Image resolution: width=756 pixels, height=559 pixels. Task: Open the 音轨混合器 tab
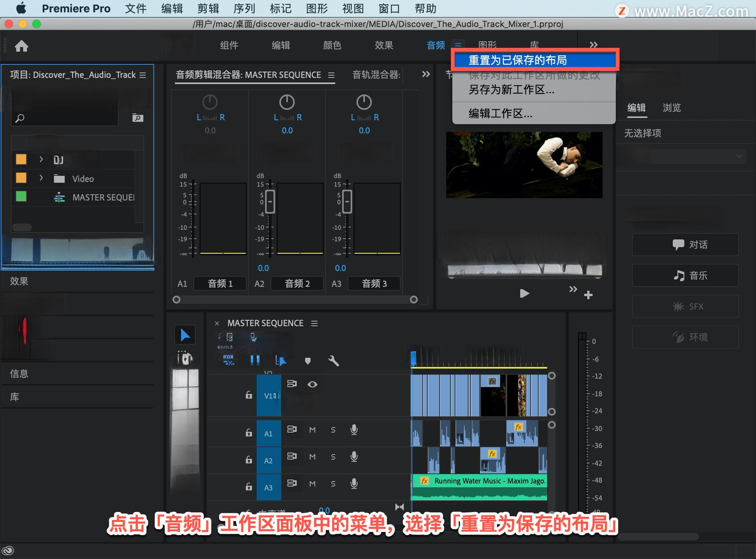click(x=376, y=75)
